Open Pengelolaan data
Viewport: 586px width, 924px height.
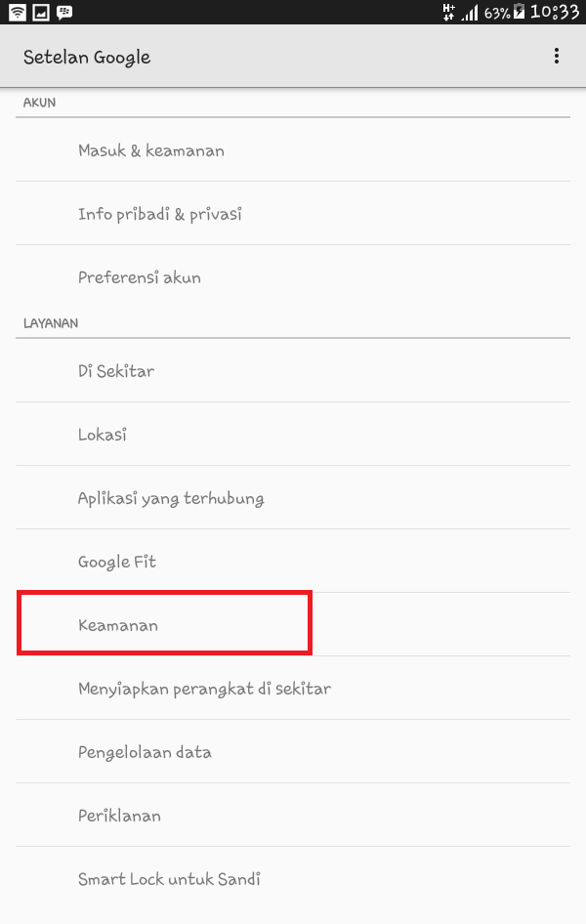[145, 752]
